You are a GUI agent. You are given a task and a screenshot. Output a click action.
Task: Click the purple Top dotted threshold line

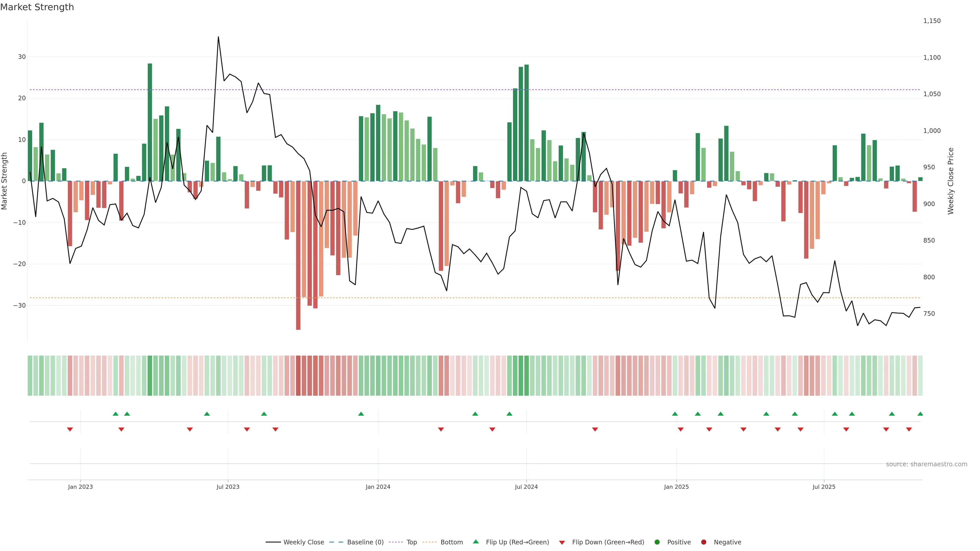(x=457, y=90)
